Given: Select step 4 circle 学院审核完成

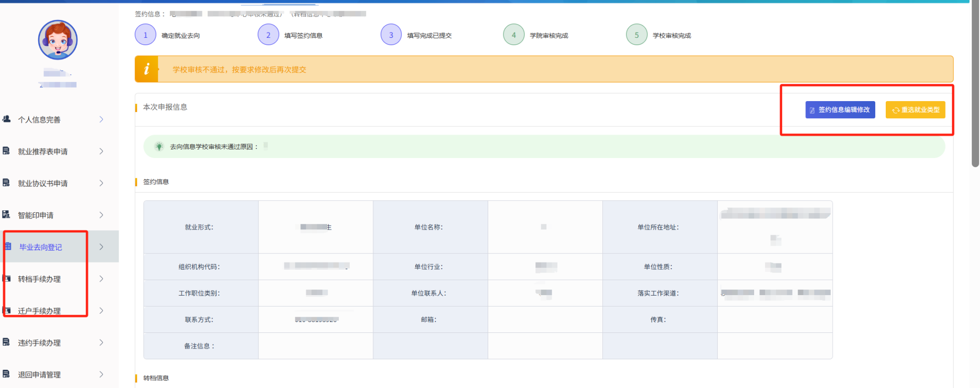Looking at the screenshot, I should [513, 35].
